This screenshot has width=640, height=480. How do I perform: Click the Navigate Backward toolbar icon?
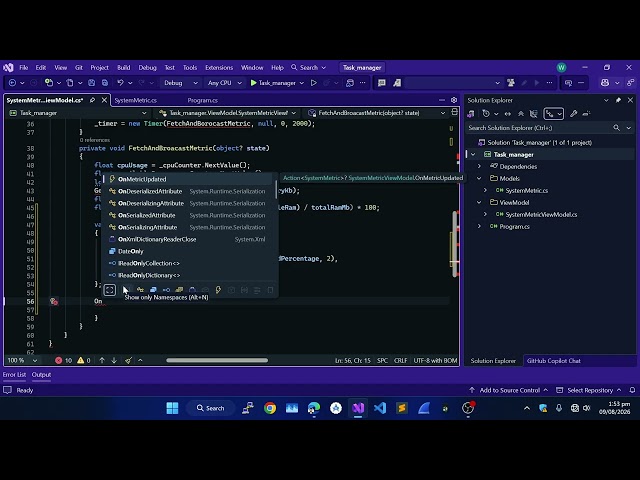coord(12,83)
